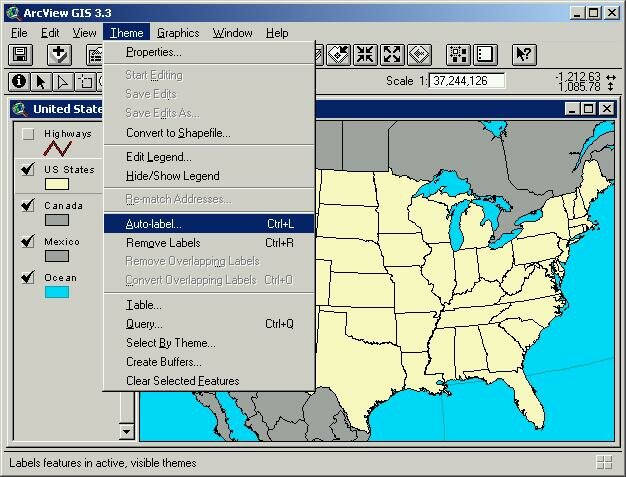Choose Query... menu entry
This screenshot has width=626, height=477.
coord(209,324)
